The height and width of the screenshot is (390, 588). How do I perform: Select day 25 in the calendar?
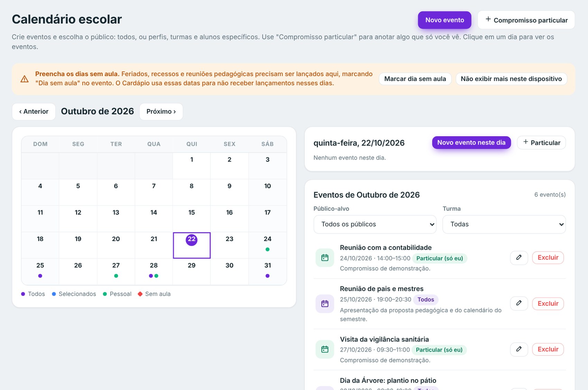40,272
